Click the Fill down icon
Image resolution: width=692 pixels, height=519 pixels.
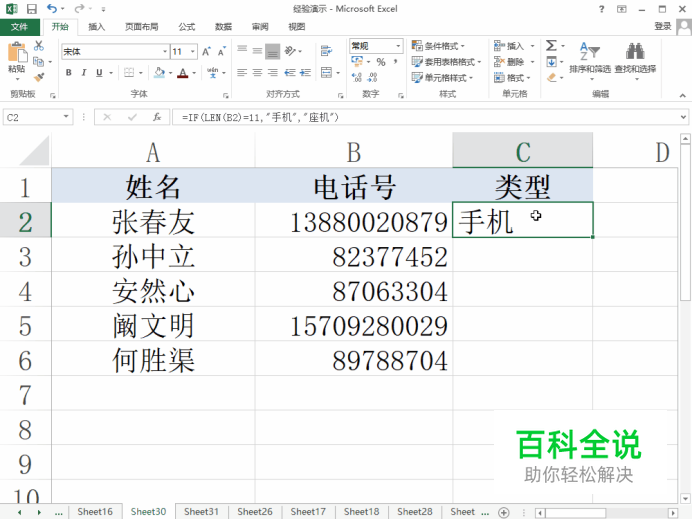(551, 62)
